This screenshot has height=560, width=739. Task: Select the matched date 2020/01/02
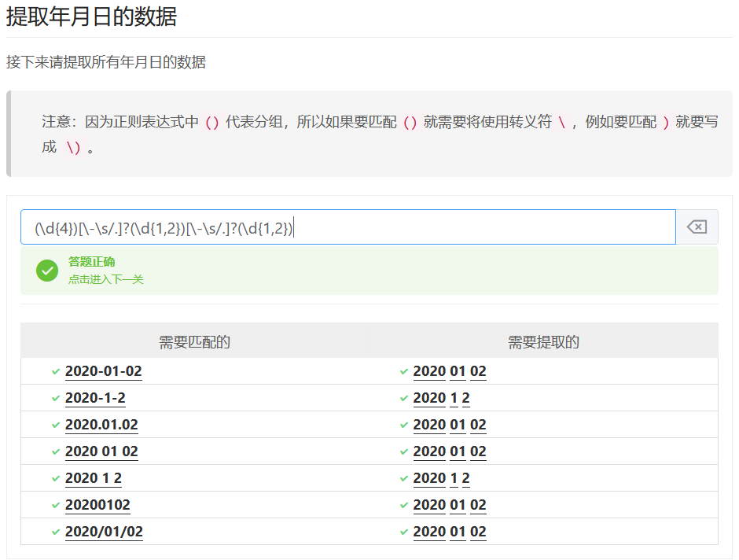coord(103,531)
